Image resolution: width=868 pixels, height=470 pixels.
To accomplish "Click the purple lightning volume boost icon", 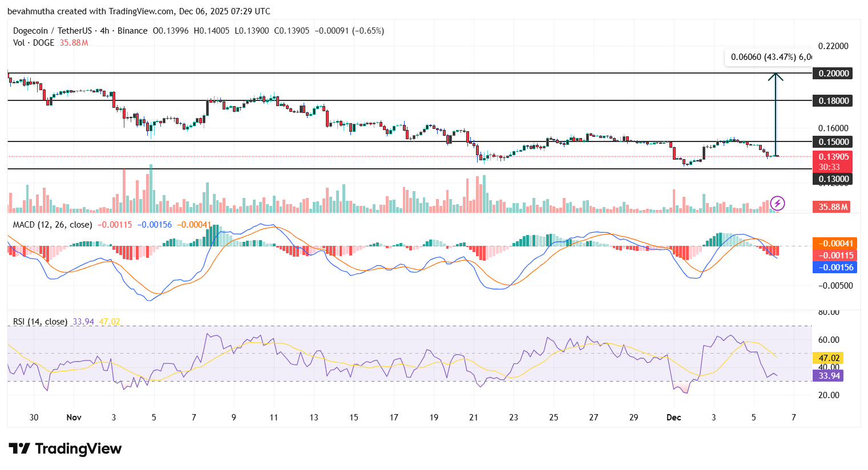I will (x=777, y=204).
